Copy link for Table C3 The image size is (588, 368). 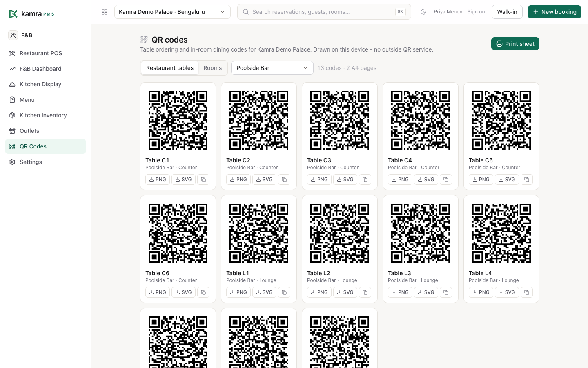tap(365, 180)
